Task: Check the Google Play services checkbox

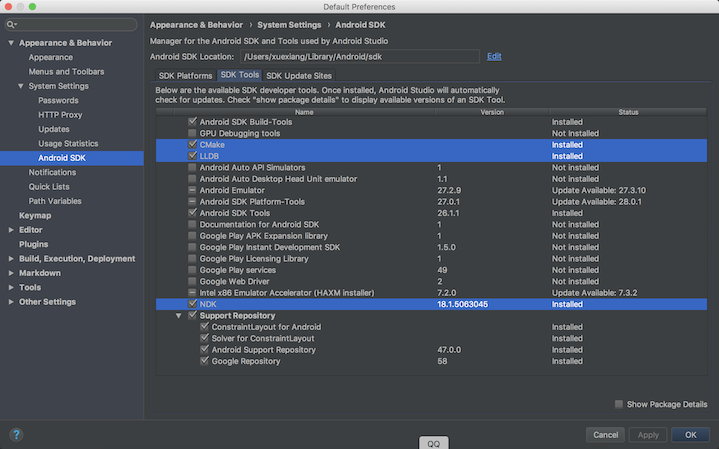Action: point(192,270)
